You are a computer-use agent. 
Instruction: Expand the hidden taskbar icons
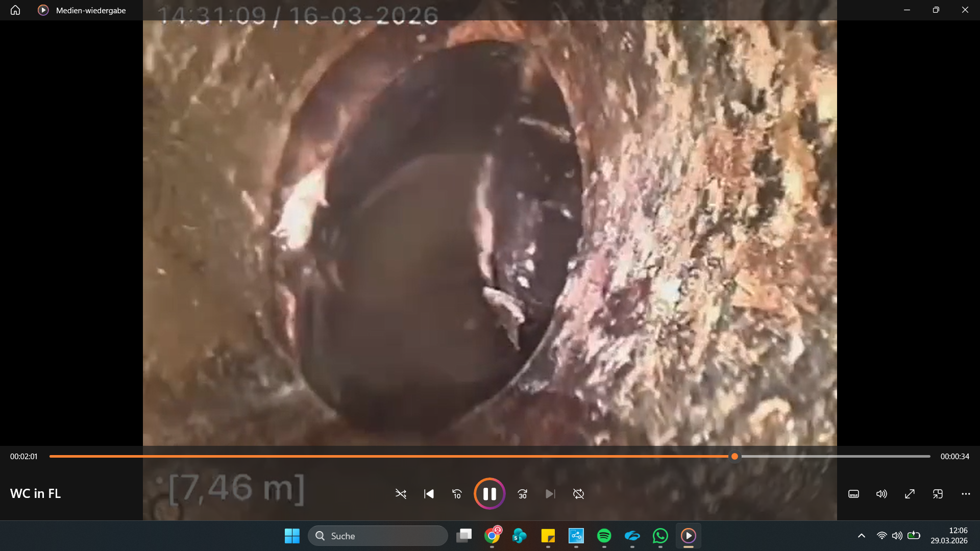click(x=861, y=536)
